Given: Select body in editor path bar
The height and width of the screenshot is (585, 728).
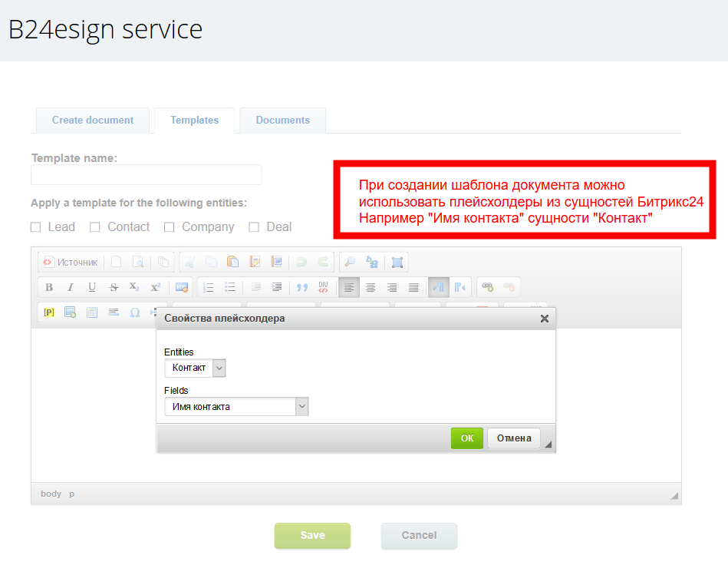Looking at the screenshot, I should point(51,494).
